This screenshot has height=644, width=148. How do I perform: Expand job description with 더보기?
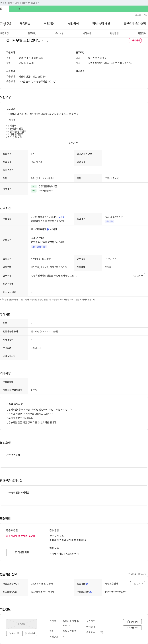click(74, 143)
